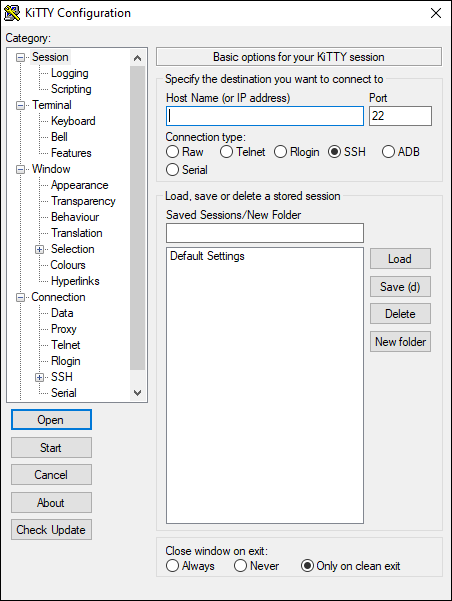Viewport: 452px width, 601px height.
Task: Focus the Host Name input field
Action: tap(265, 116)
